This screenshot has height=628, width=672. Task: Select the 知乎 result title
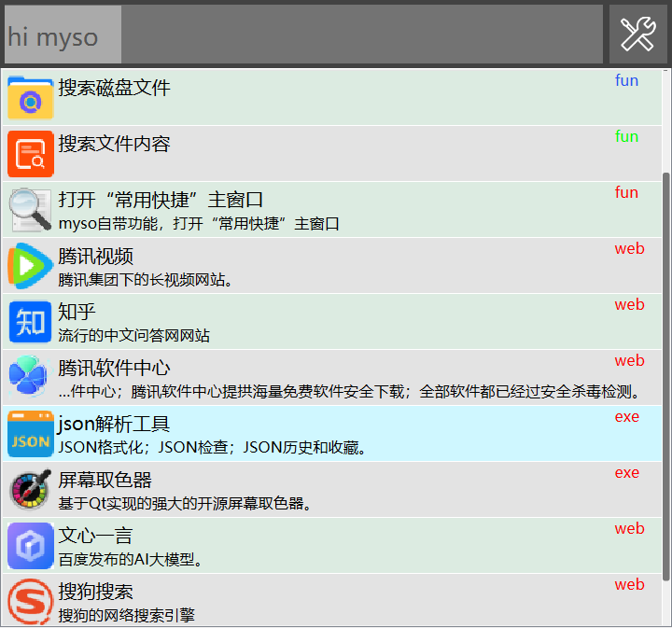[x=77, y=312]
